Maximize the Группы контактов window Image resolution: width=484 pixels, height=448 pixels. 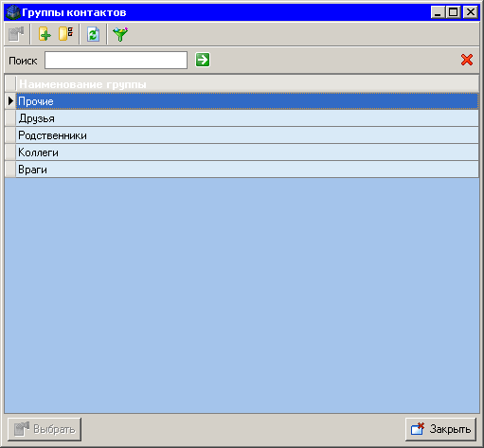454,12
